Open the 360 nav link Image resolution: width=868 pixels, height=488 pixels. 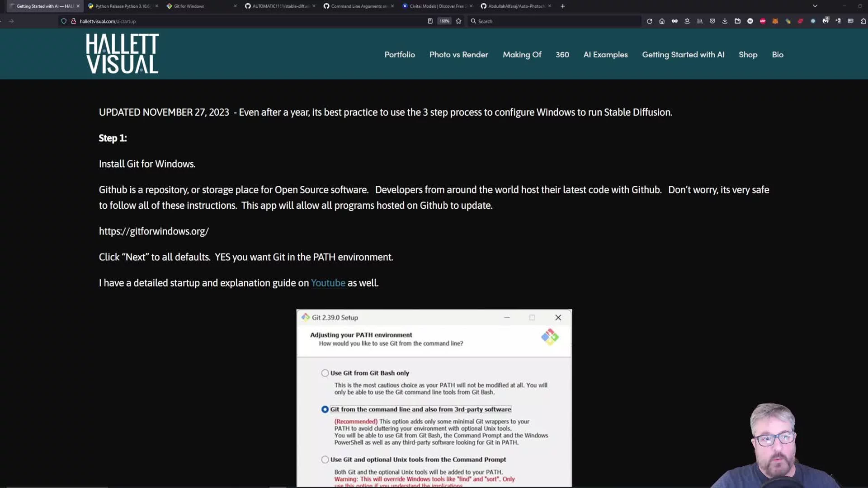pyautogui.click(x=562, y=55)
